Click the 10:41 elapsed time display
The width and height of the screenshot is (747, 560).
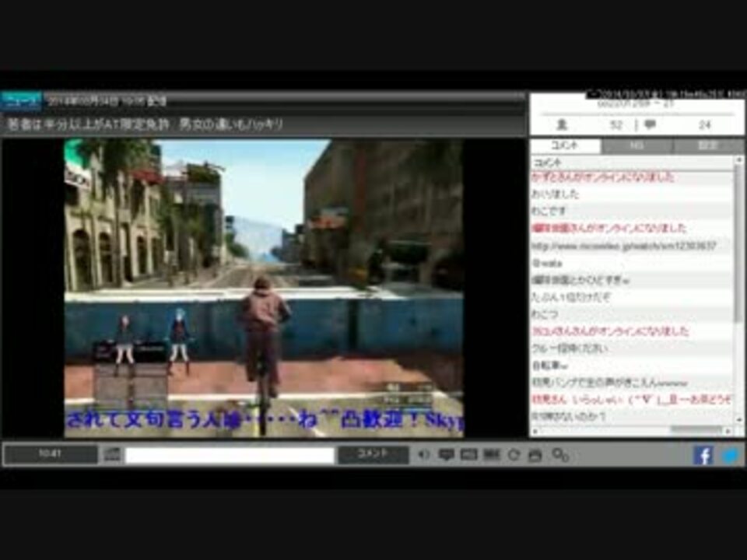coord(50,454)
